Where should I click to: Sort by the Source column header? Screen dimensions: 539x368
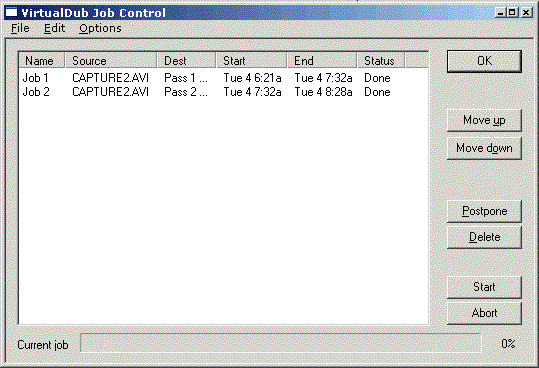[111, 60]
